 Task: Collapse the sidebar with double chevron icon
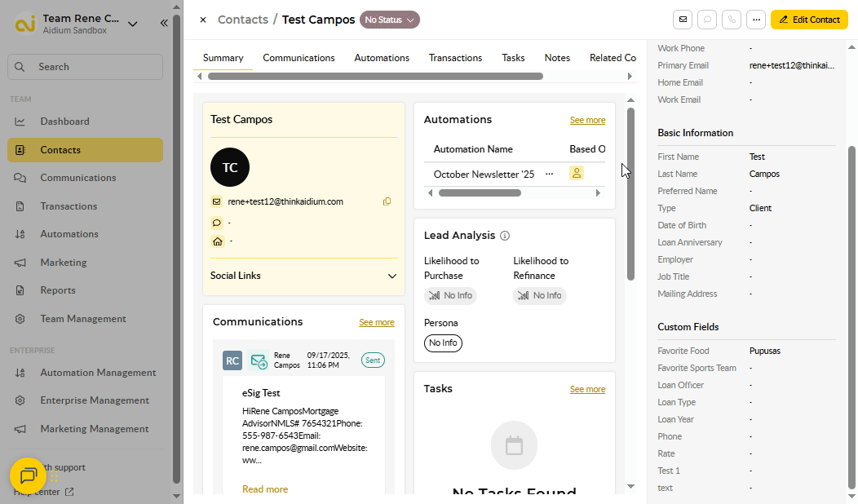pyautogui.click(x=164, y=24)
